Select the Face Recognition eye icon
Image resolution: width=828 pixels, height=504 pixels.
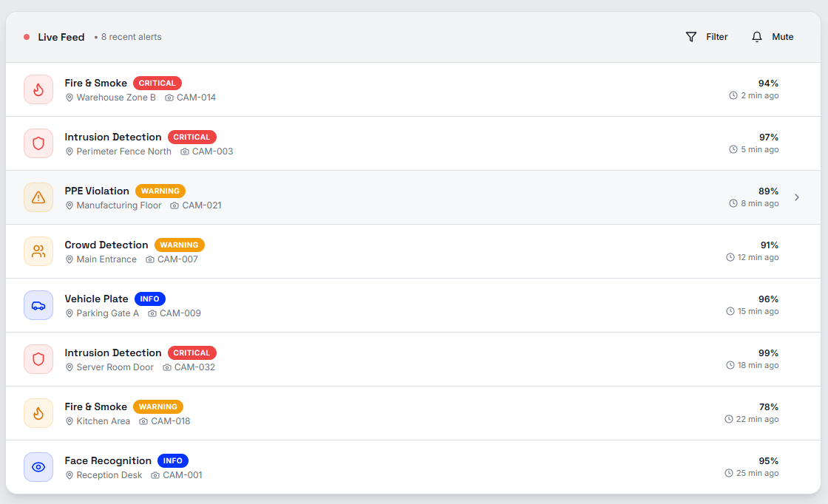38,467
